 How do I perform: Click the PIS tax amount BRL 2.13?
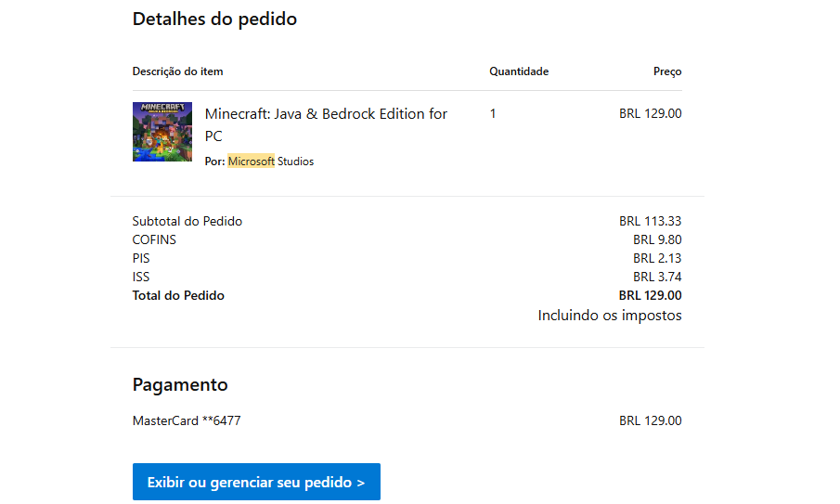click(657, 258)
